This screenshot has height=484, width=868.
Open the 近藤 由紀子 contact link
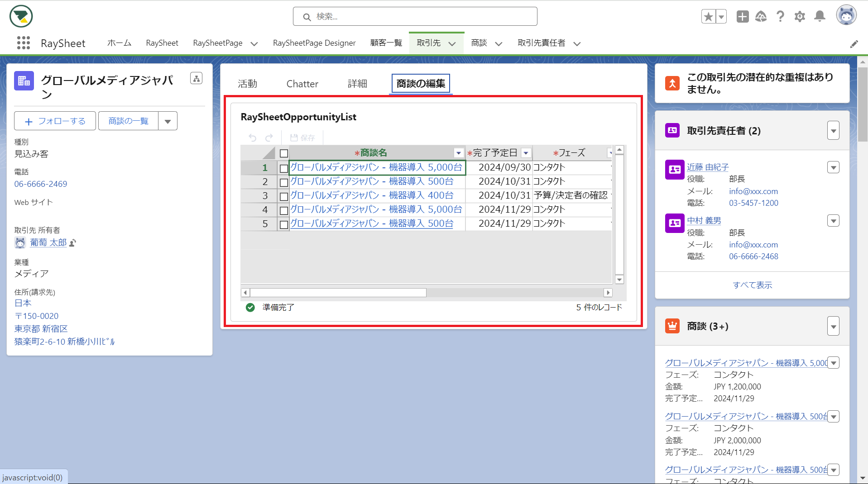point(708,167)
